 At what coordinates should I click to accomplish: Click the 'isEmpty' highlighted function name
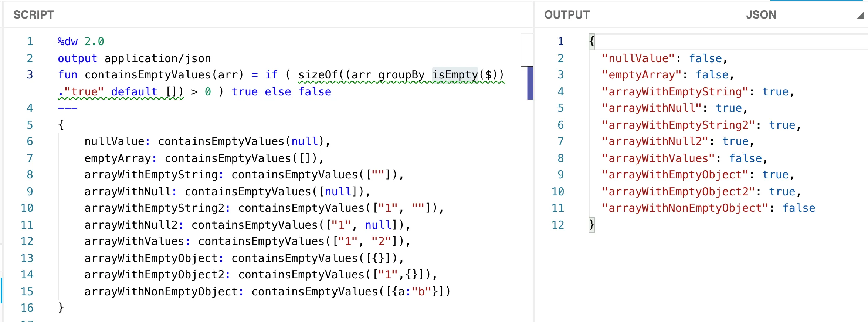coord(455,75)
